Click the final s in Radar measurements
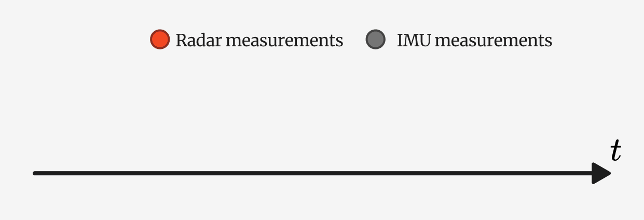The image size is (644, 220). 340,42
